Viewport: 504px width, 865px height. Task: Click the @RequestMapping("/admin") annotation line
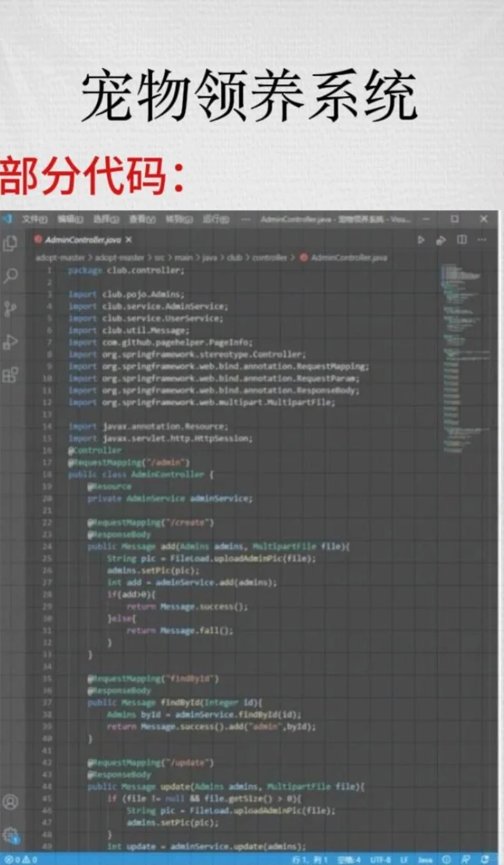[x=129, y=462]
